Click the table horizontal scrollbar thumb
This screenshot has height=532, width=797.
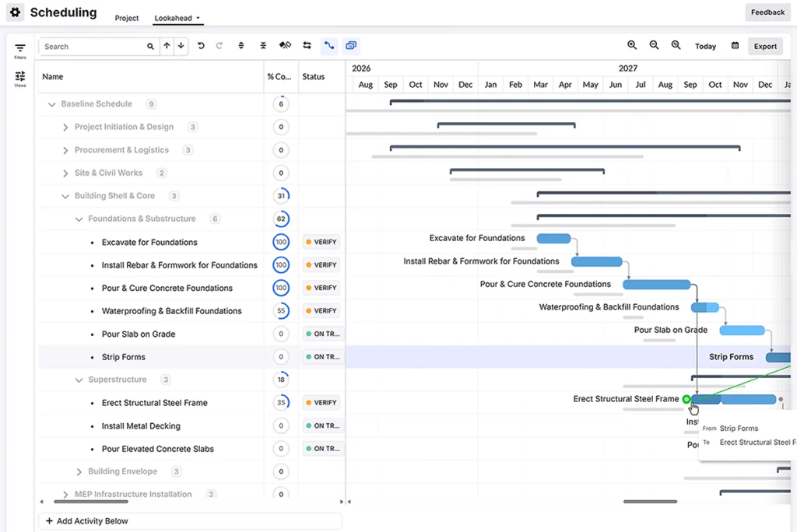click(x=91, y=502)
